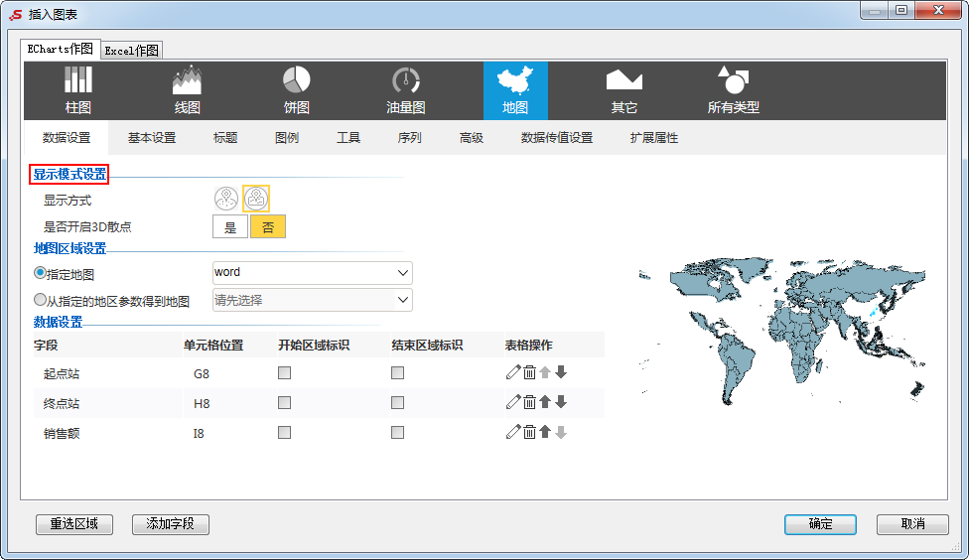969x560 pixels.
Task: Click the 表格操作 column header
Action: coord(529,345)
